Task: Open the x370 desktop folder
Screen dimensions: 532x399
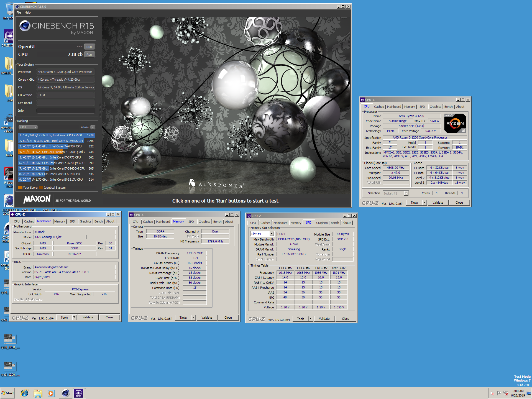Action: coord(9,93)
